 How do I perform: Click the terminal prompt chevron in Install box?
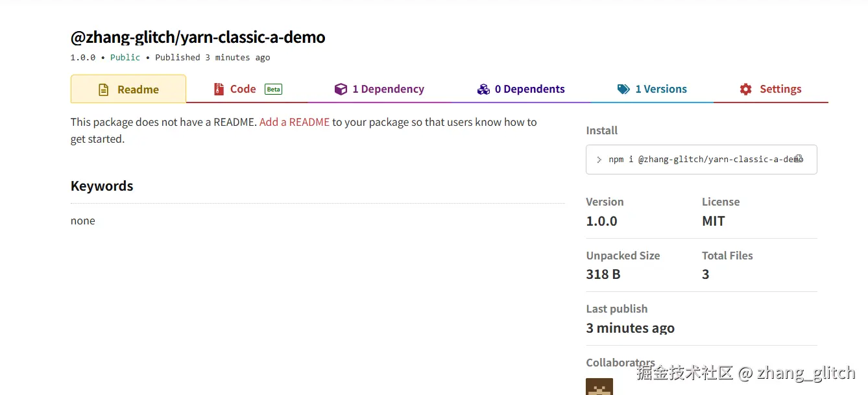point(599,160)
